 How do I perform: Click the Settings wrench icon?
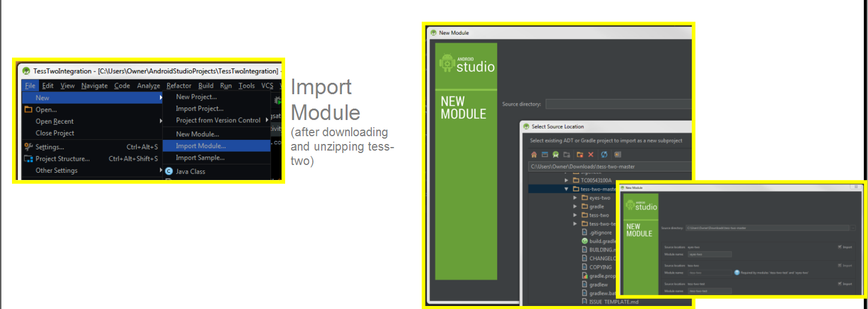[x=28, y=147]
